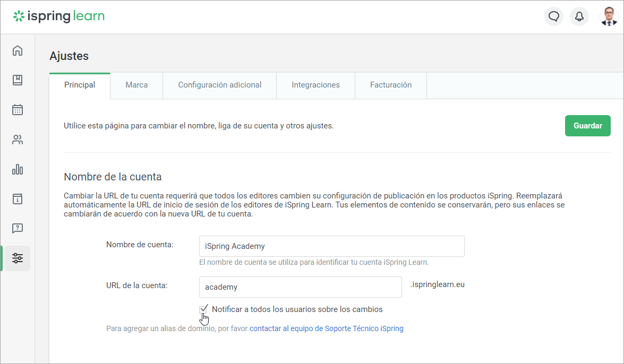Switch to the Marca tab
Viewport: 624px width, 364px height.
[x=136, y=85]
